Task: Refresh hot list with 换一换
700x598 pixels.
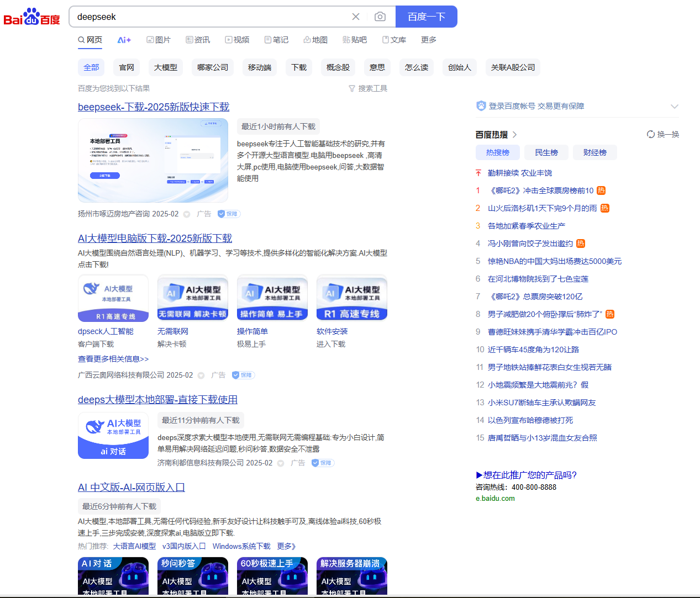Action: 663,134
